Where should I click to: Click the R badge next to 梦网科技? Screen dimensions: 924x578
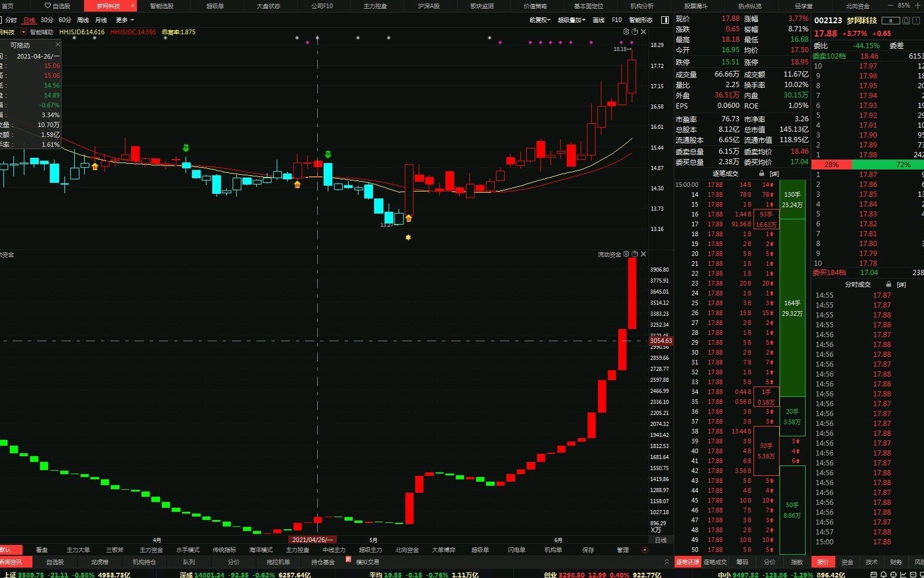pyautogui.click(x=891, y=20)
